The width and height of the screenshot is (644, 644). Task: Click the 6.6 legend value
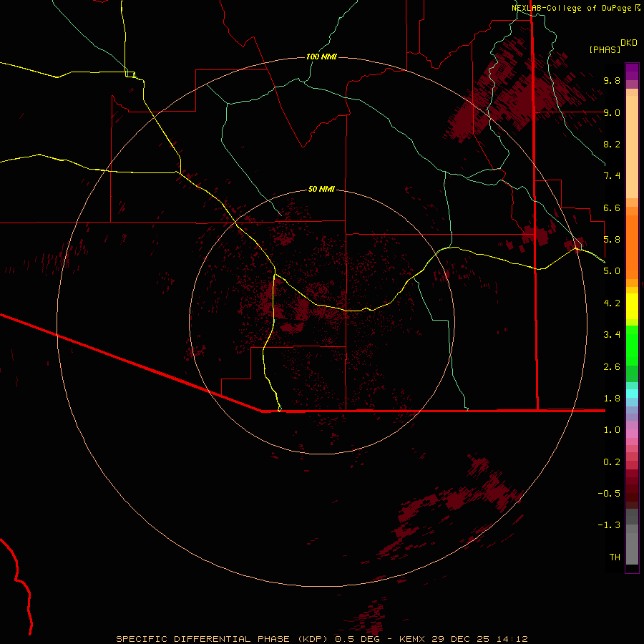pyautogui.click(x=612, y=208)
